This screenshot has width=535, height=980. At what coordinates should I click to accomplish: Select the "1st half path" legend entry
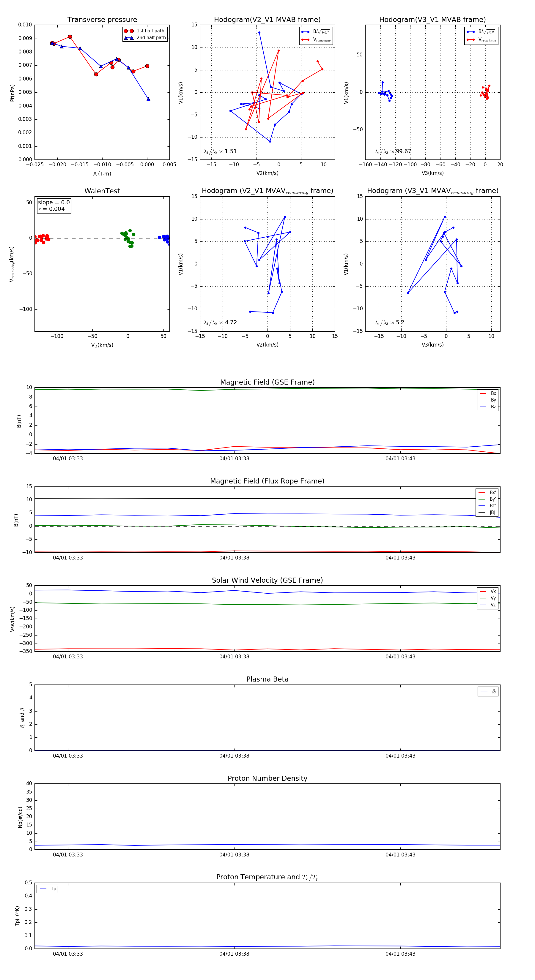[x=145, y=31]
